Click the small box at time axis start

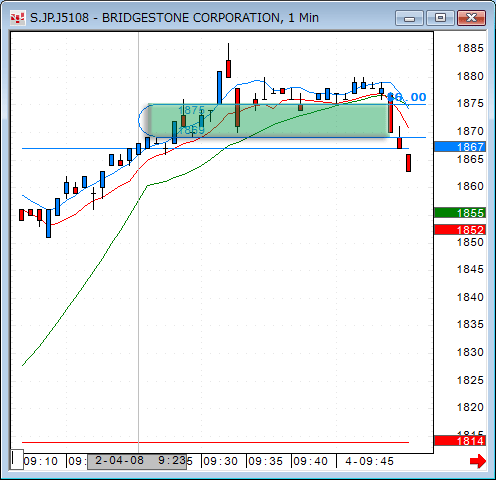[x=16, y=459]
